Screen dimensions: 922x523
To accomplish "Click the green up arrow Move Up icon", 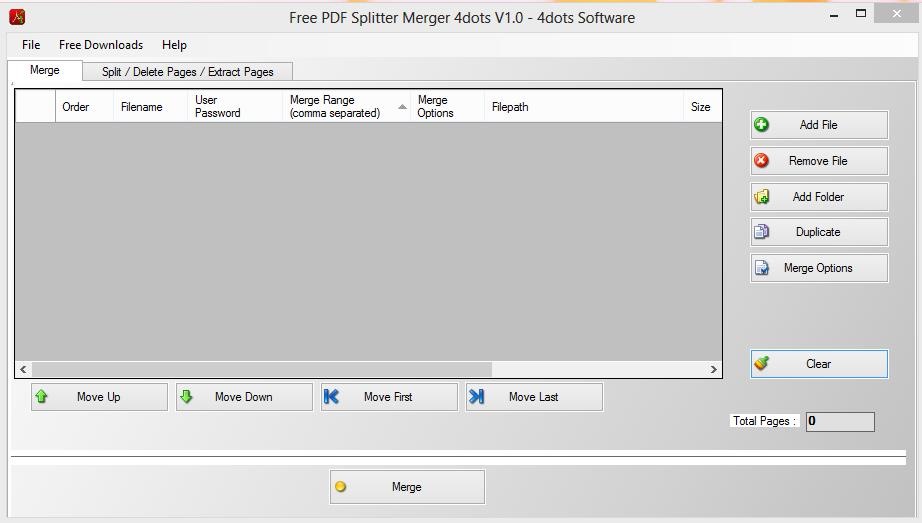I will (x=41, y=397).
